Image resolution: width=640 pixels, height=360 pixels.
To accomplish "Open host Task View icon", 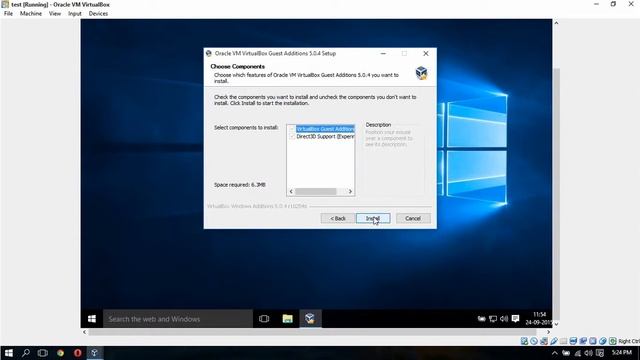I will coord(43,353).
